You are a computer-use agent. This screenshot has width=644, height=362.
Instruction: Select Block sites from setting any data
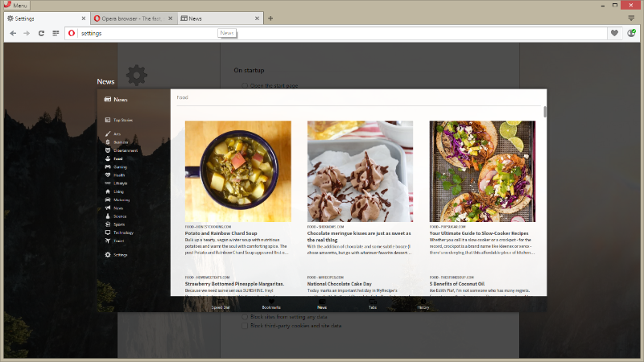coord(246,316)
